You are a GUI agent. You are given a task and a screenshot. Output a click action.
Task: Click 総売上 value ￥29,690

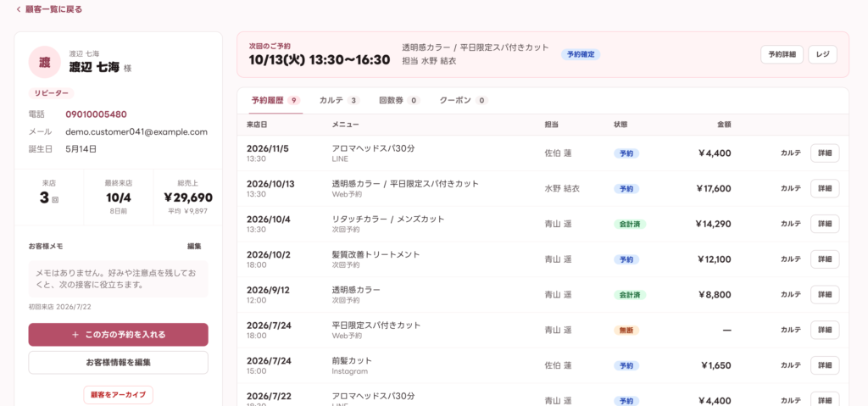(x=188, y=197)
